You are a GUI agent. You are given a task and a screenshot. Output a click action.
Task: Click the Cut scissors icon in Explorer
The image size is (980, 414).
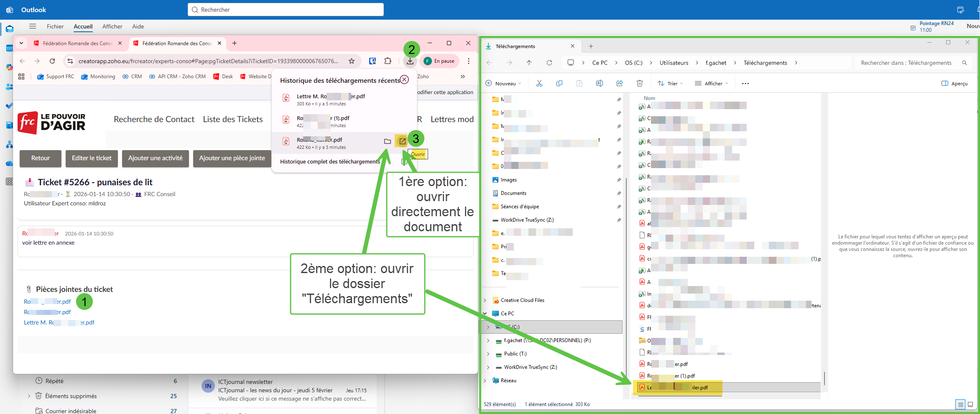point(539,84)
